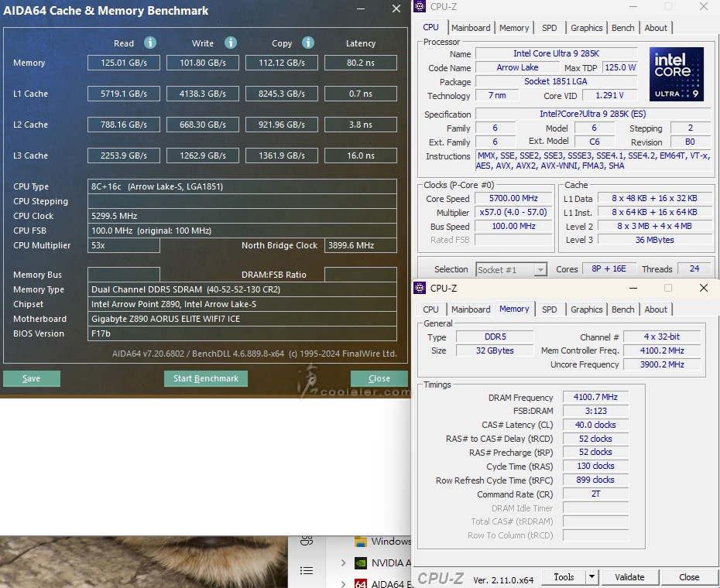
Task: Open the Tools dropdown arrow in CPU-Z
Action: (x=591, y=576)
